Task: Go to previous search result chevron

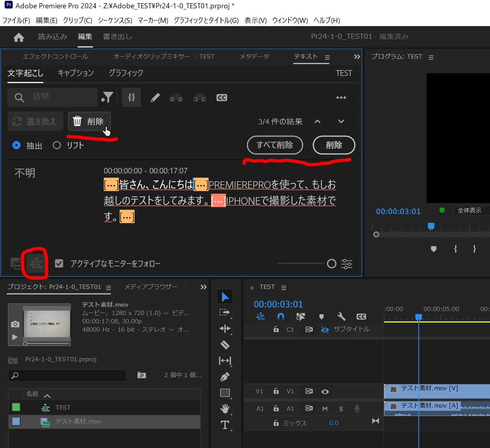Action: coord(317,121)
